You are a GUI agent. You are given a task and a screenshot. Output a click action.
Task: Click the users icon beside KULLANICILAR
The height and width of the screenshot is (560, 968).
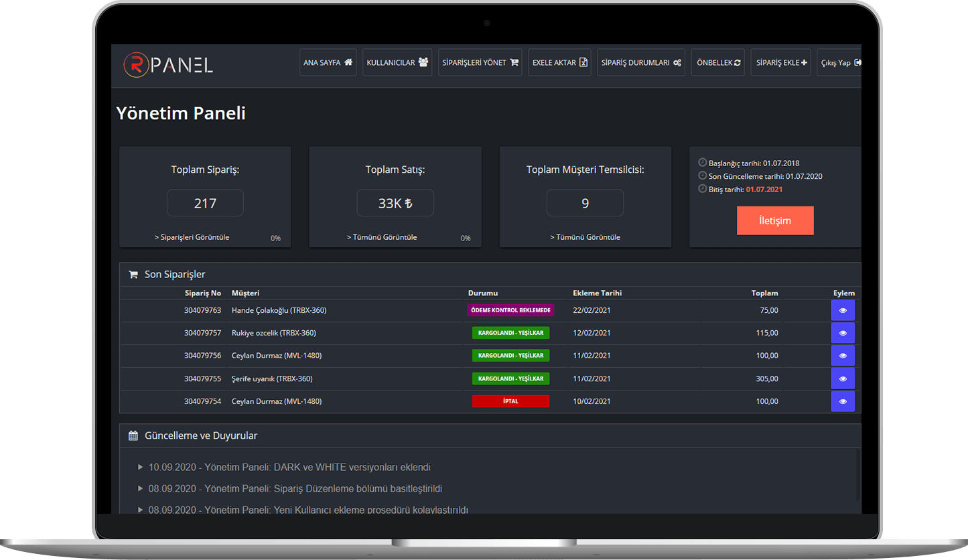click(423, 62)
